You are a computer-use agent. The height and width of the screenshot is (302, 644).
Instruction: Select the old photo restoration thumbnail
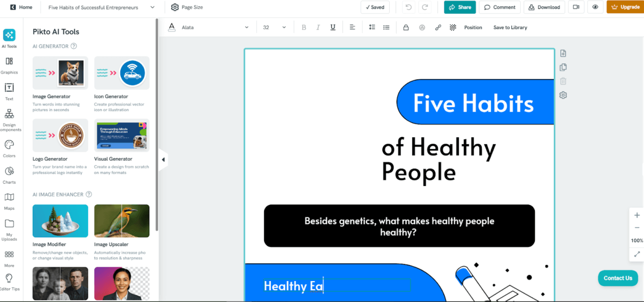click(x=60, y=284)
